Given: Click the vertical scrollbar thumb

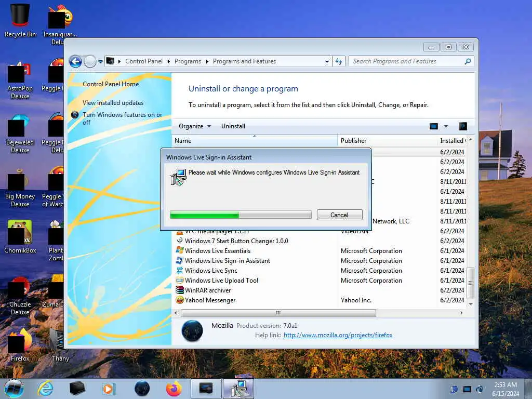Looking at the screenshot, I should [470, 283].
